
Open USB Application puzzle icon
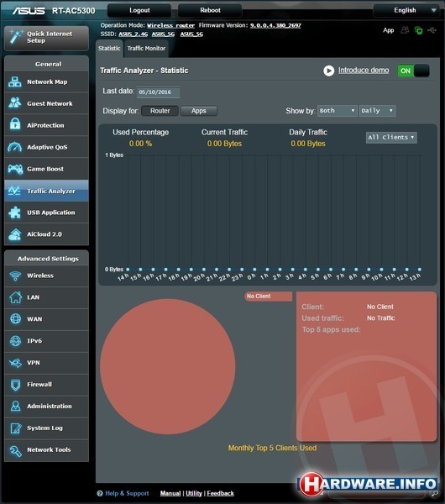pos(15,213)
